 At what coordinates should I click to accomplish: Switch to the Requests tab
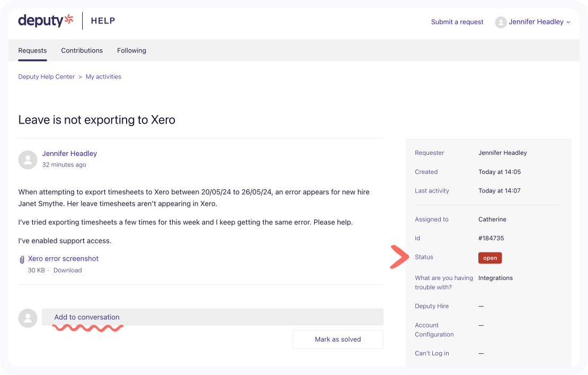(x=33, y=50)
